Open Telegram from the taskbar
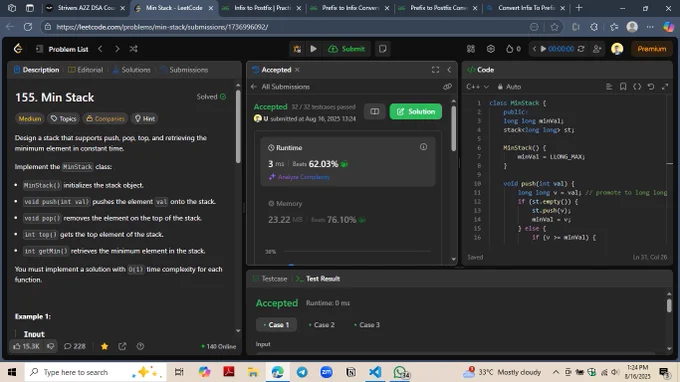Viewport: 680px width, 382px height. (302, 372)
